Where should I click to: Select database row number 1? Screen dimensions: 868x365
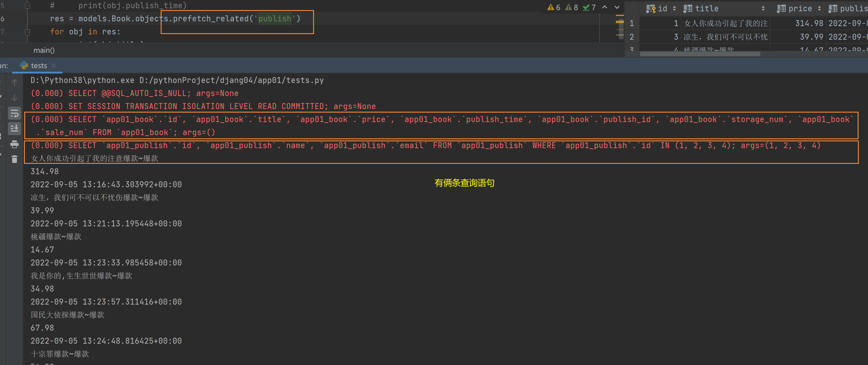(x=632, y=23)
